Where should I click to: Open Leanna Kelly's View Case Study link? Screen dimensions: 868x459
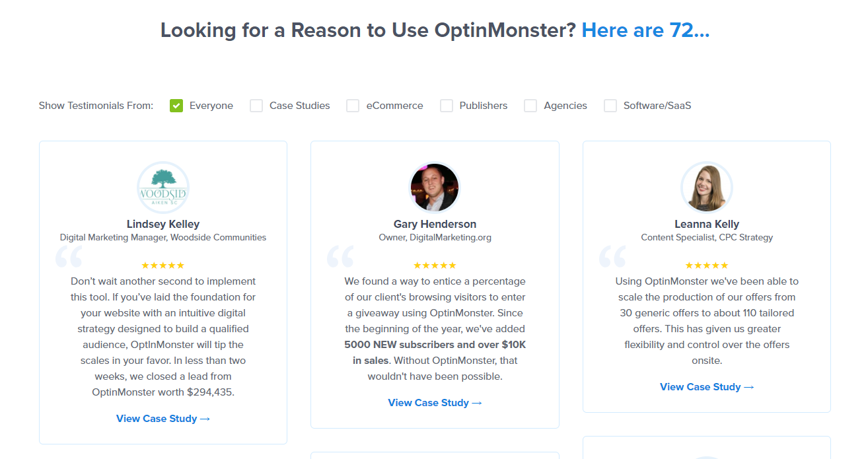click(x=706, y=387)
